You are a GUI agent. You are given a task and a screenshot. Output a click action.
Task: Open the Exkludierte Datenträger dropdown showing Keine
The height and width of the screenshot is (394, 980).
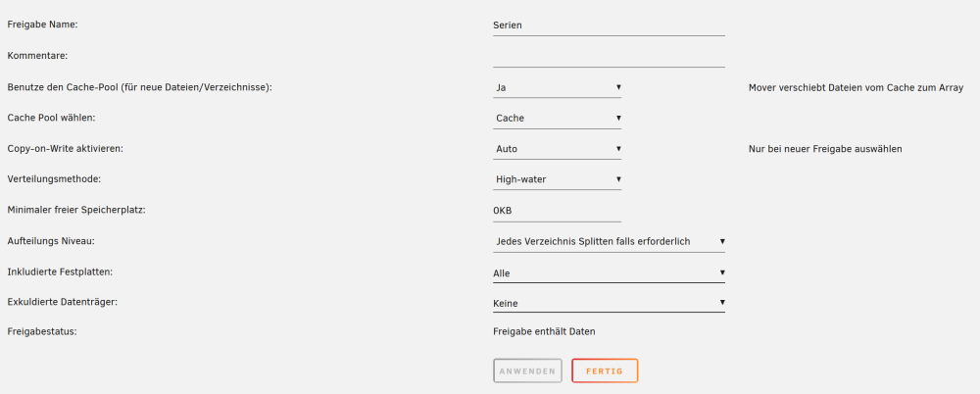(609, 303)
